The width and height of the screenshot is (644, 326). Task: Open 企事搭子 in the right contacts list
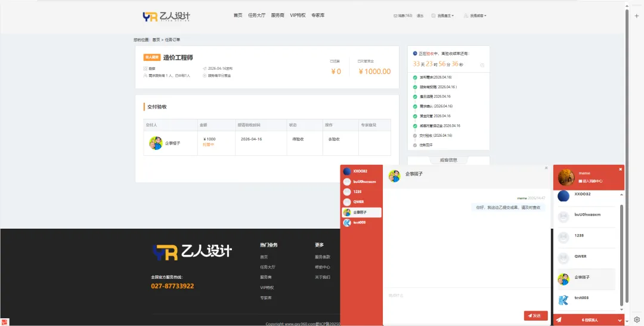point(586,279)
